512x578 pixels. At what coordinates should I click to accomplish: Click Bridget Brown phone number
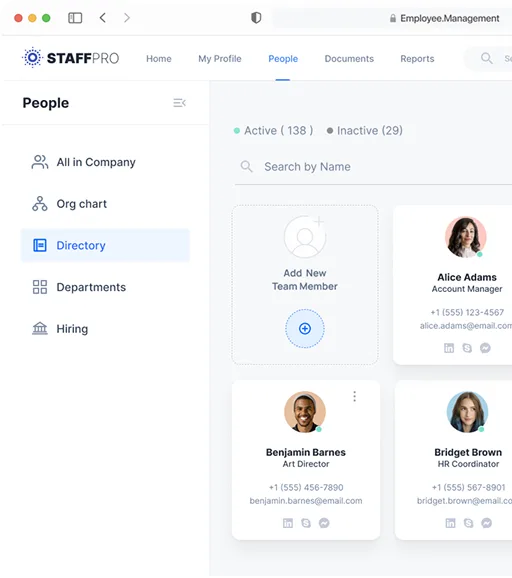pos(469,488)
